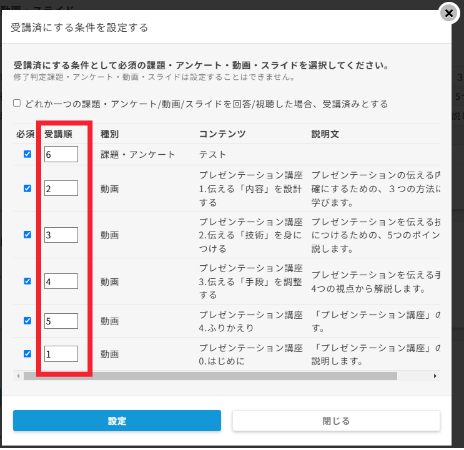Click the order field containing 5

tap(61, 321)
